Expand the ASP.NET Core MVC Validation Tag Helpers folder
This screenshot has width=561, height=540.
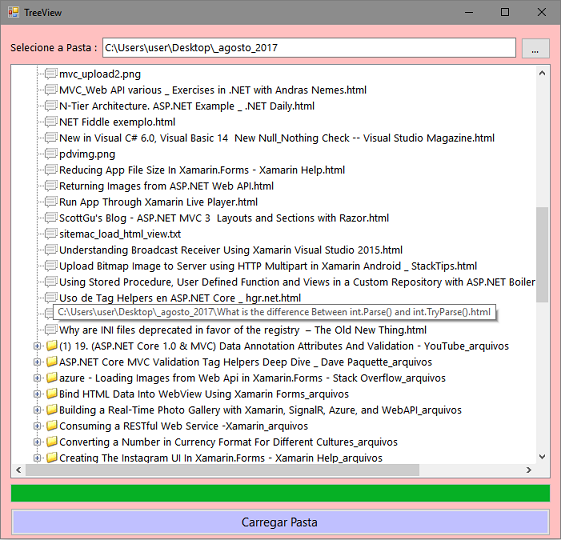click(37, 362)
